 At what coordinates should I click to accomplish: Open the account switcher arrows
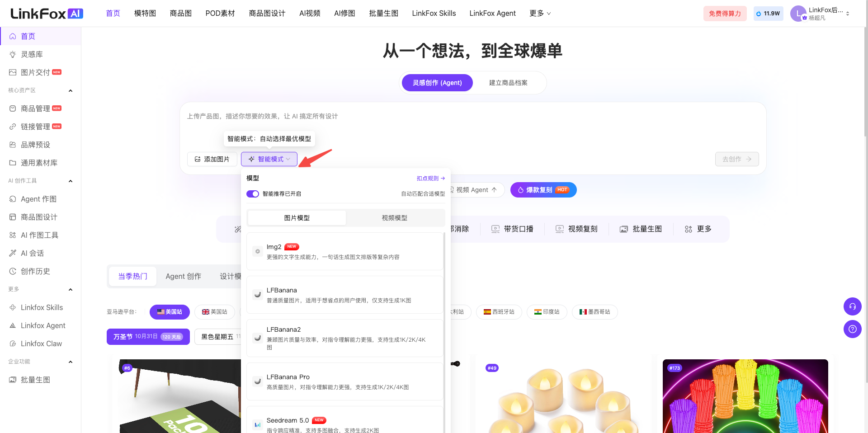pos(848,14)
